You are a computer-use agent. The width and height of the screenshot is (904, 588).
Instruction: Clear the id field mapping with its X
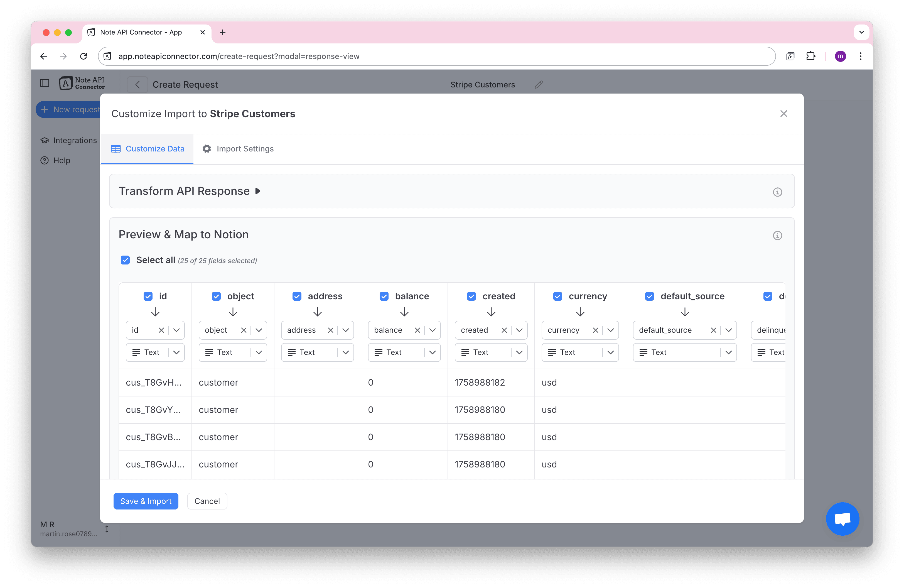(x=161, y=330)
